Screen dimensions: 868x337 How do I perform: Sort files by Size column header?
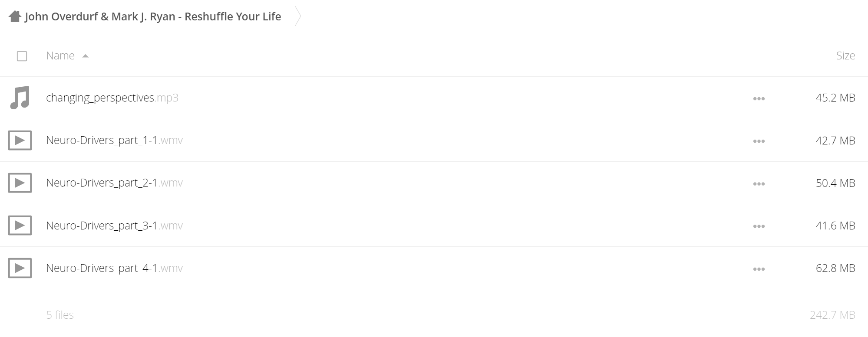click(x=845, y=56)
